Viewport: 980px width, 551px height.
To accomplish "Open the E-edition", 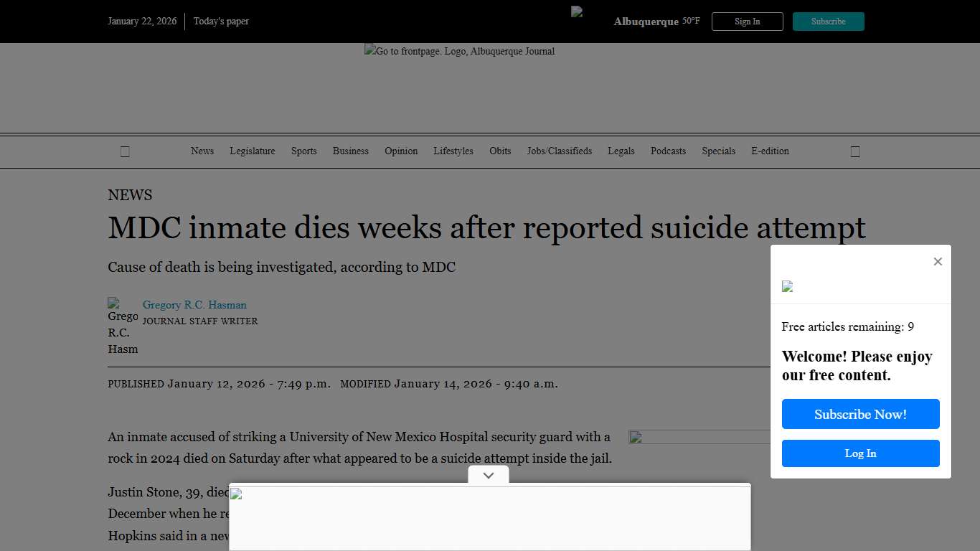I will pyautogui.click(x=770, y=151).
